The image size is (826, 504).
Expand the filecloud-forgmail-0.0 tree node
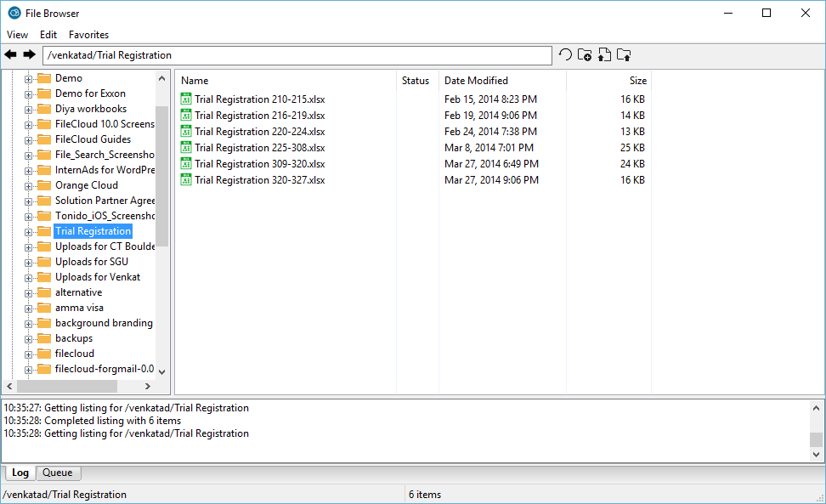pyautogui.click(x=28, y=370)
